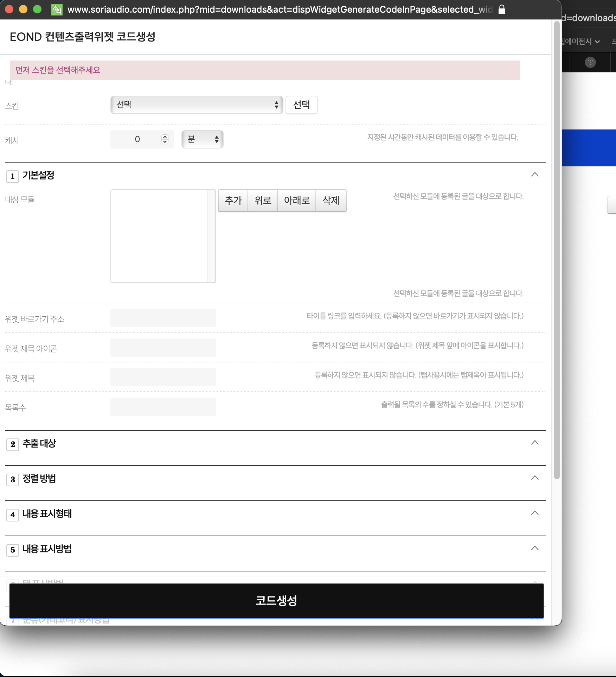The width and height of the screenshot is (616, 677).
Task: Click the site favicon in the title bar
Action: coord(57,10)
